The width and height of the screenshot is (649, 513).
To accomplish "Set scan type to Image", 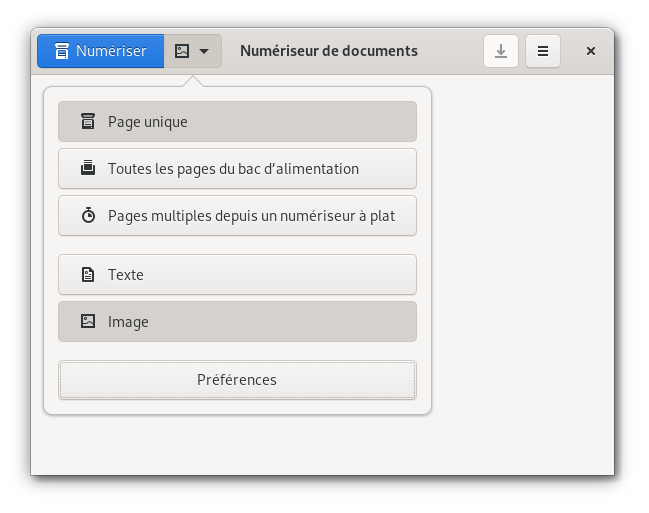I will 128,322.
